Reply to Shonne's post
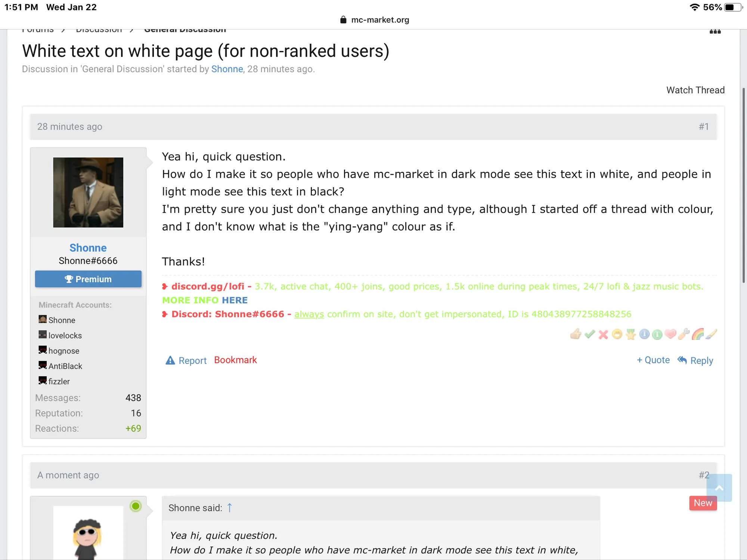 tap(695, 360)
